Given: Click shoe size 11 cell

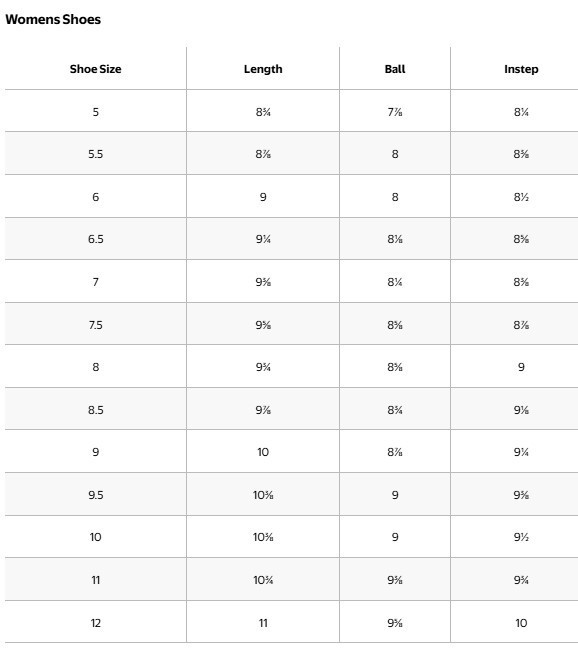Looking at the screenshot, I should coord(96,580).
